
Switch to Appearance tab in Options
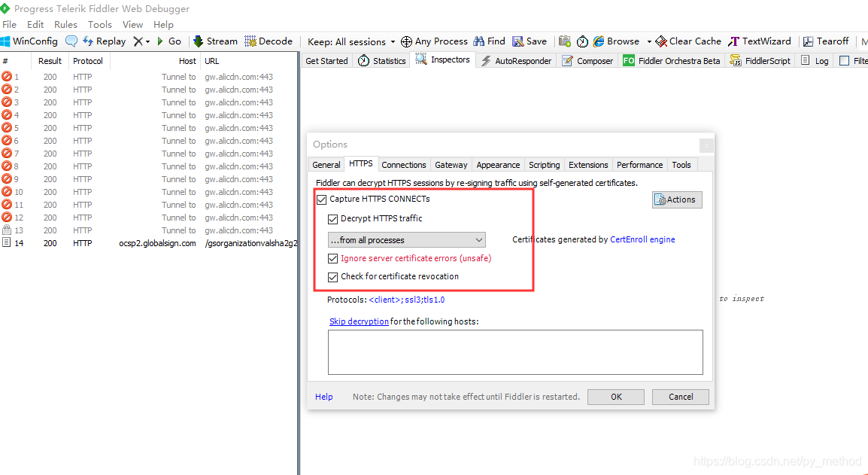(498, 165)
